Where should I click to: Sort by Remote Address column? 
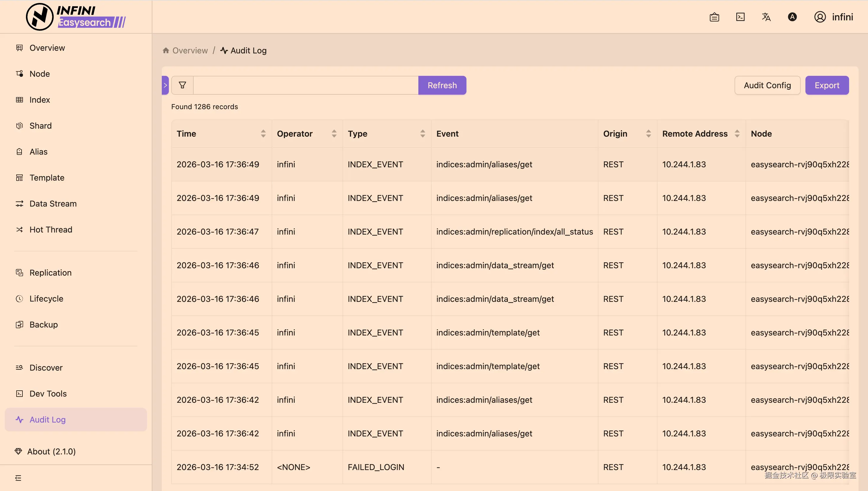737,134
